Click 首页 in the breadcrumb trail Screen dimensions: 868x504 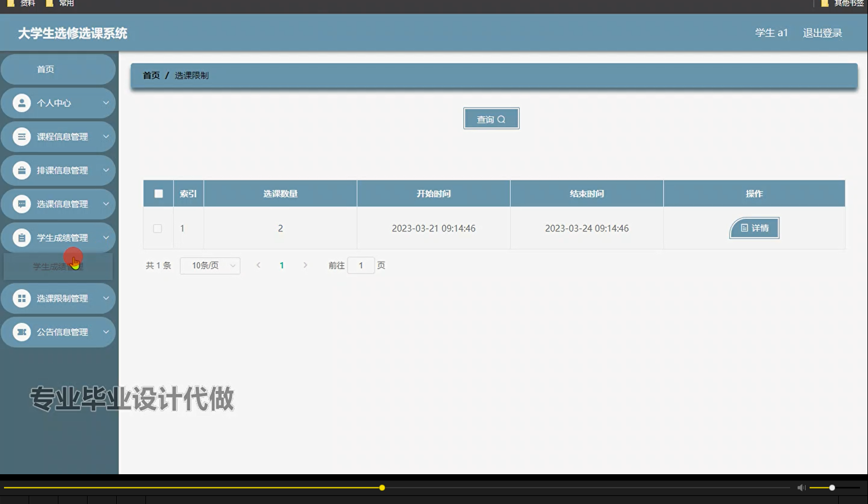click(151, 75)
